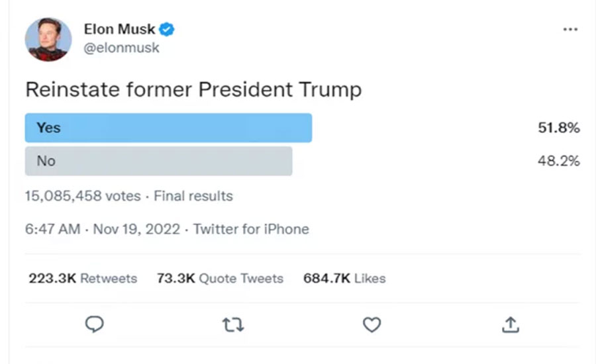
Task: Open the three-dot more options menu
Action: click(570, 30)
